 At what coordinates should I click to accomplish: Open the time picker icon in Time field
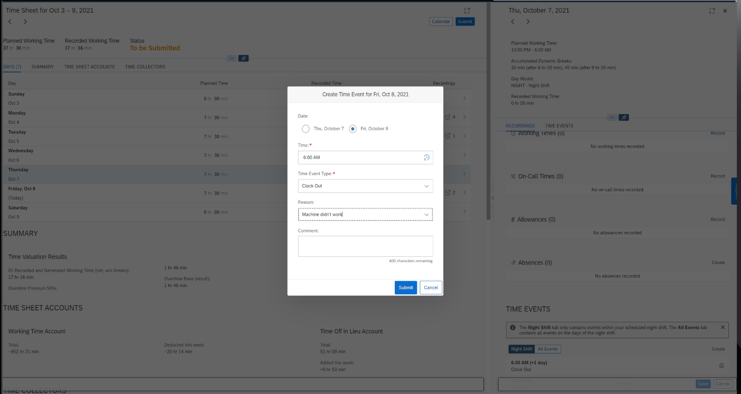click(426, 158)
